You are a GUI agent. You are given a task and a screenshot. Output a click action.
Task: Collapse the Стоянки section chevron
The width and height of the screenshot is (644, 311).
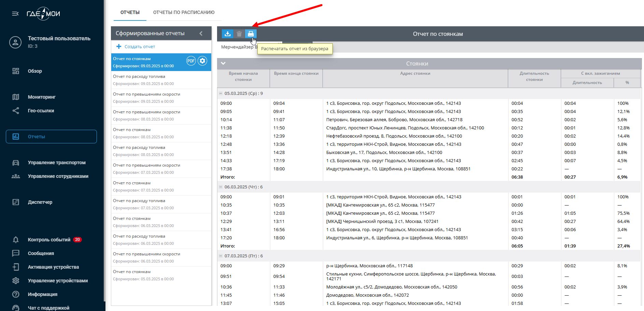pyautogui.click(x=223, y=63)
